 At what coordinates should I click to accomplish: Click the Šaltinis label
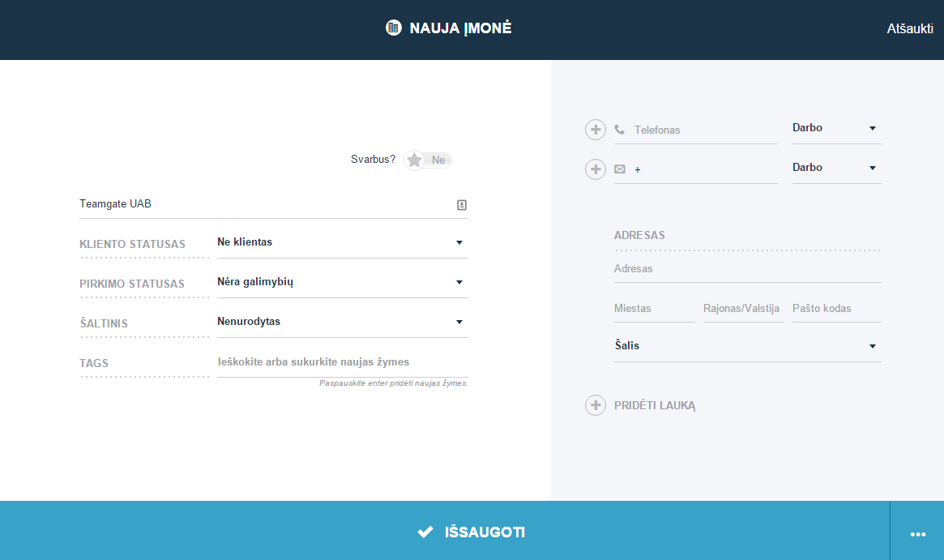click(104, 323)
